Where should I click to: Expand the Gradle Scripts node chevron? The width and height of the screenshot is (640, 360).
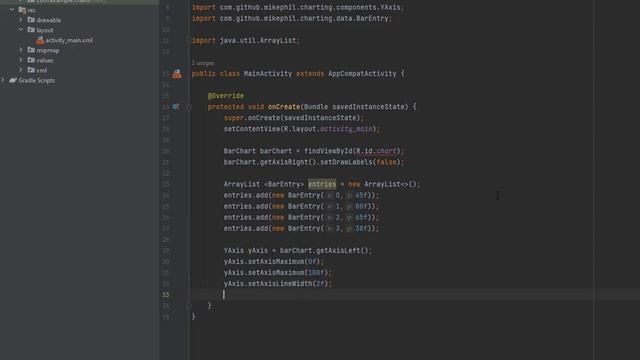click(x=3, y=80)
